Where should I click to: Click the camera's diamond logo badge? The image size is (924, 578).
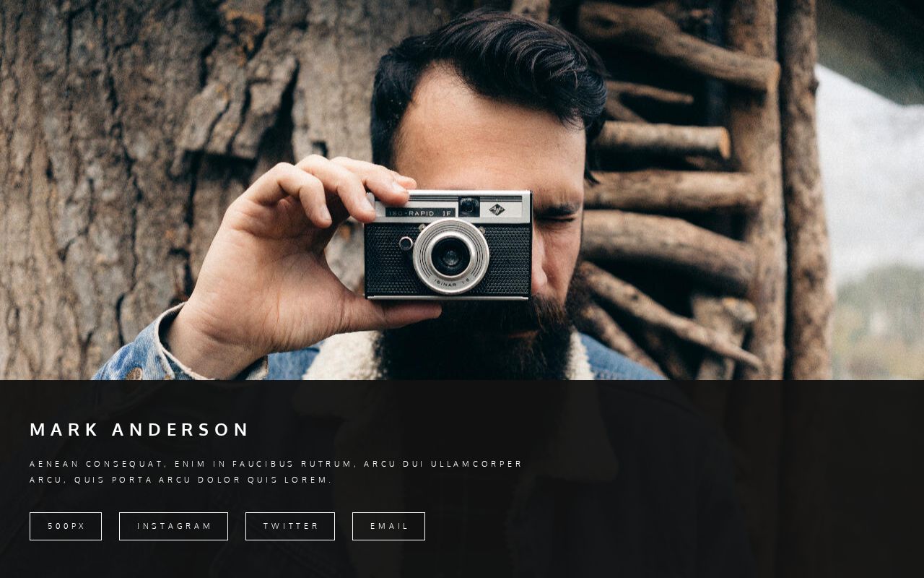tap(497, 210)
